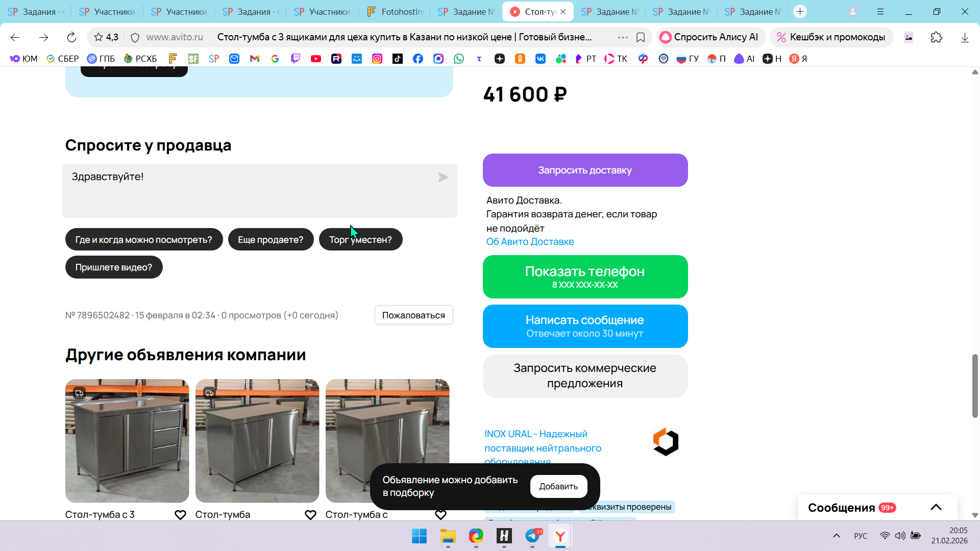Toggle favorite heart on second Стол-тумба listing

[x=310, y=515]
